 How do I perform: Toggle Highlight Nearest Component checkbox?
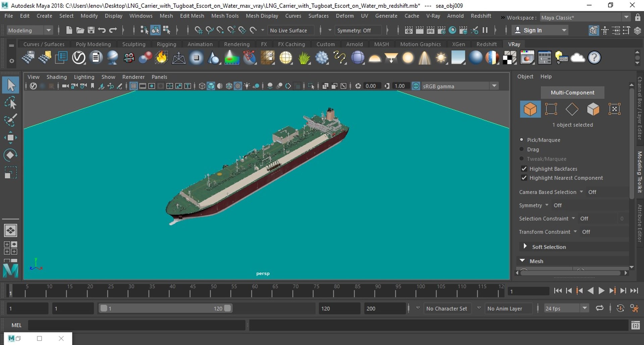[524, 178]
